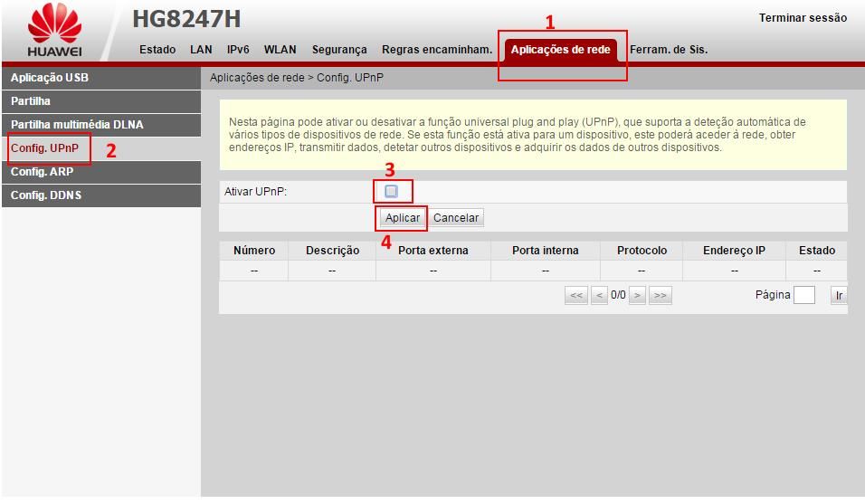865x504 pixels.
Task: Open Ferram. de Sis. tab
Action: [668, 50]
